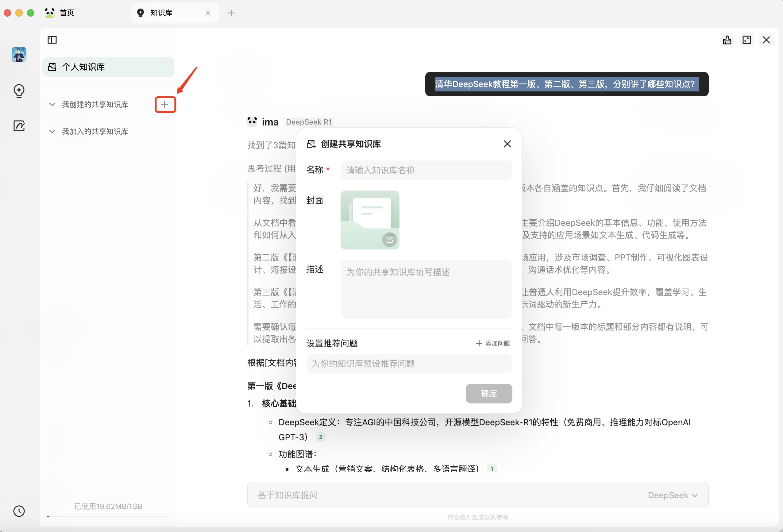Click 添加问题 link
The height and width of the screenshot is (532, 783).
pos(493,343)
